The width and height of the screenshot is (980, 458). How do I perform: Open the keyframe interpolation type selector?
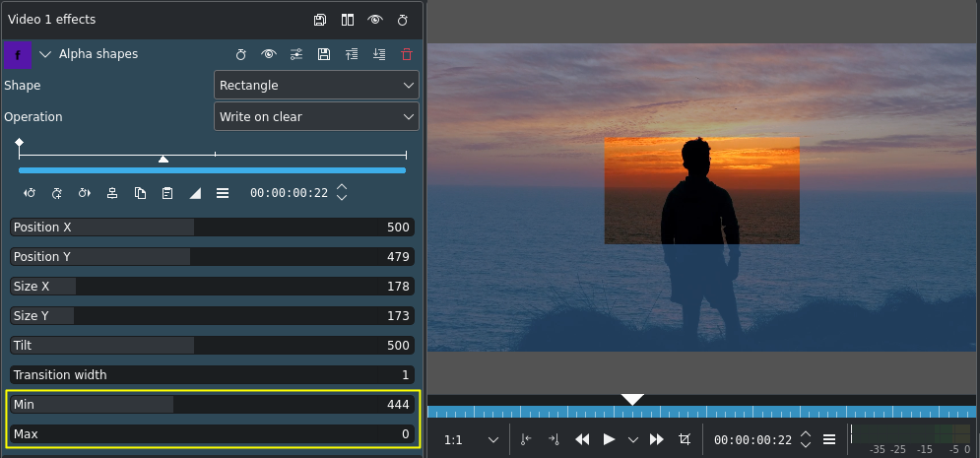coord(195,193)
